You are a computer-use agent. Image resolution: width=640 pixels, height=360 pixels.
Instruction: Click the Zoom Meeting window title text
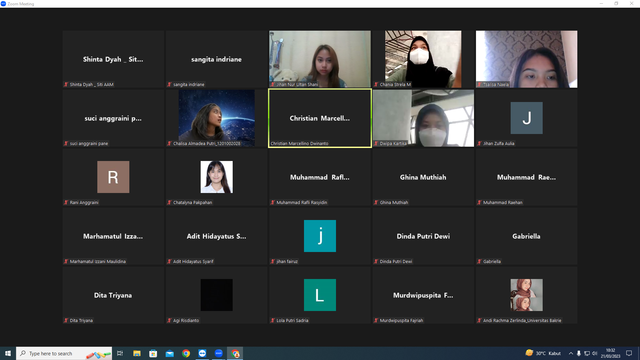tap(21, 4)
